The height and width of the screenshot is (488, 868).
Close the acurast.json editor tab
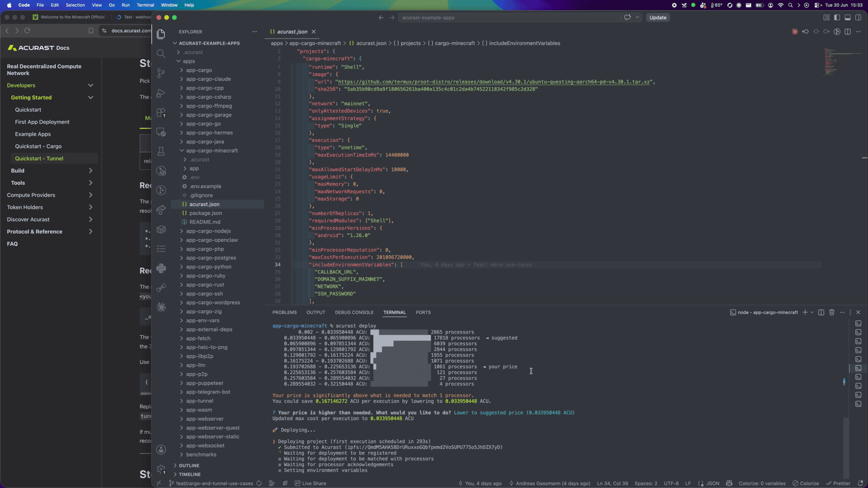314,31
